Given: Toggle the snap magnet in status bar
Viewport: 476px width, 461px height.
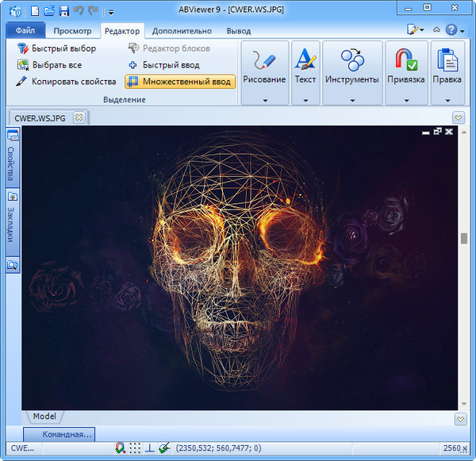Looking at the screenshot, I should [120, 448].
